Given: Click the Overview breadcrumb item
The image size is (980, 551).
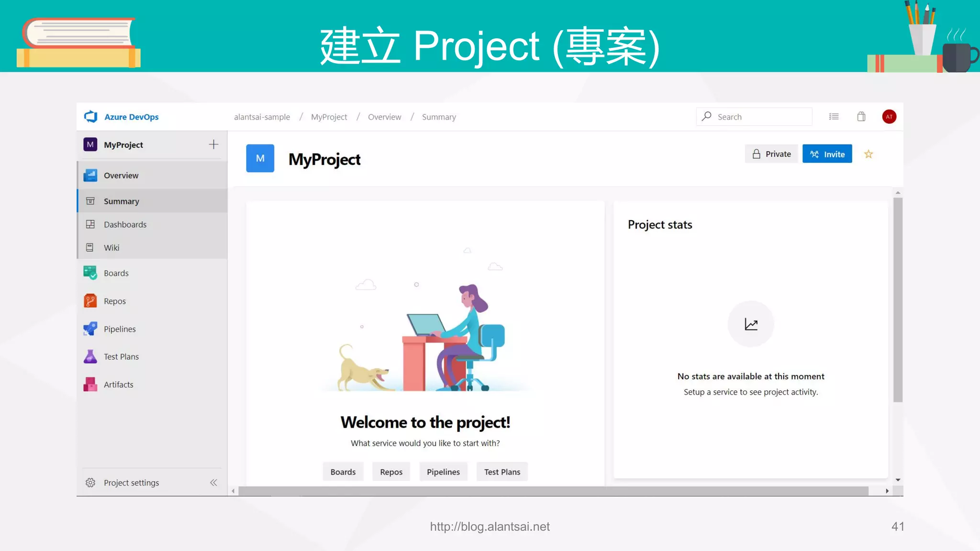Looking at the screenshot, I should click(x=384, y=117).
